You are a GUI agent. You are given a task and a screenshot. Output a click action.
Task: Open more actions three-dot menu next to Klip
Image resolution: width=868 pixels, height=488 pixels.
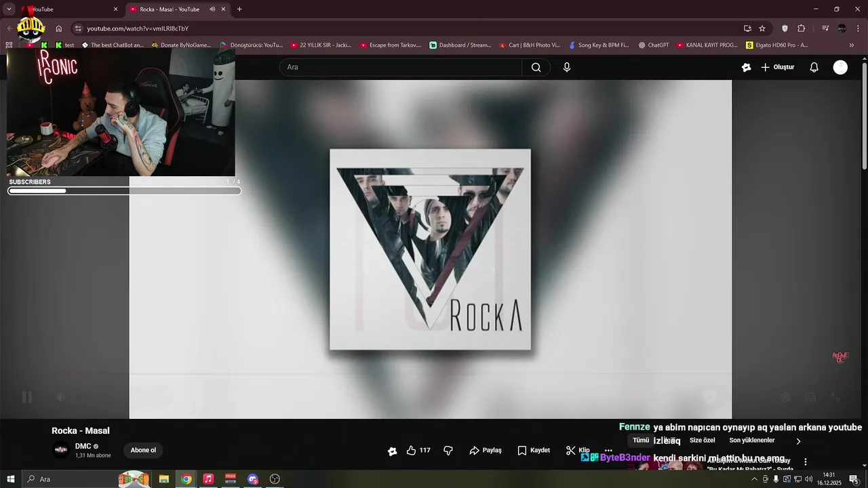point(608,450)
